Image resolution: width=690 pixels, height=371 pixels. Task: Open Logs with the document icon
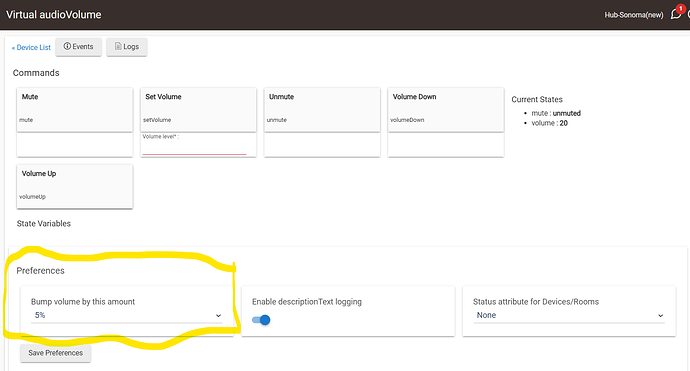coord(127,47)
